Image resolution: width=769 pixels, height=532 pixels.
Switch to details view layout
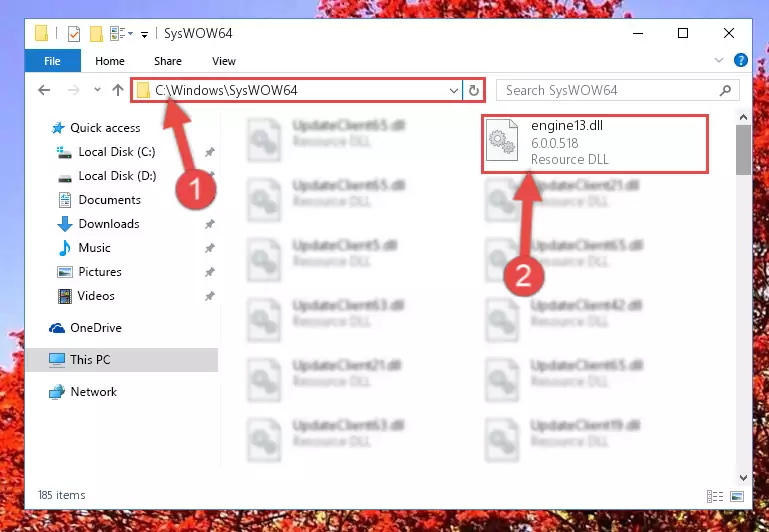click(715, 496)
